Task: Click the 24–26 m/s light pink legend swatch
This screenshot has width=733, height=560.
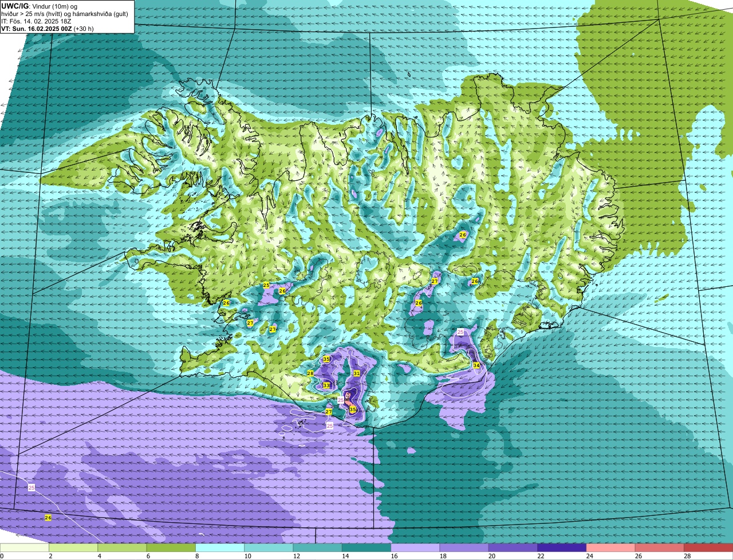Action: 611,548
